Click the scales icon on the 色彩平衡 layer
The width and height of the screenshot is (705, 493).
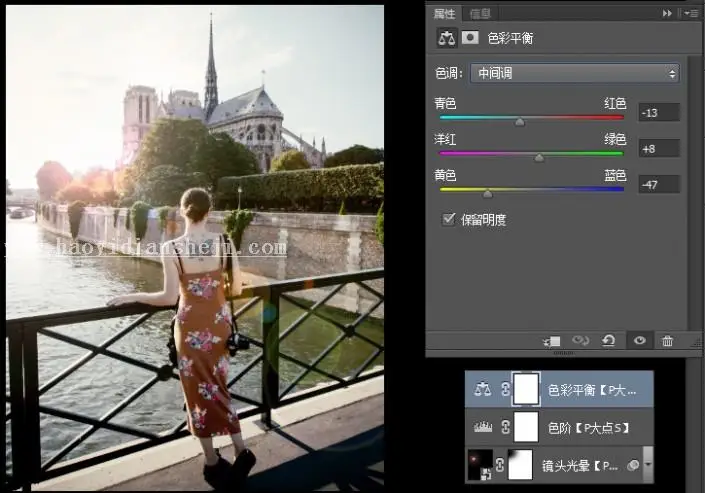[483, 389]
